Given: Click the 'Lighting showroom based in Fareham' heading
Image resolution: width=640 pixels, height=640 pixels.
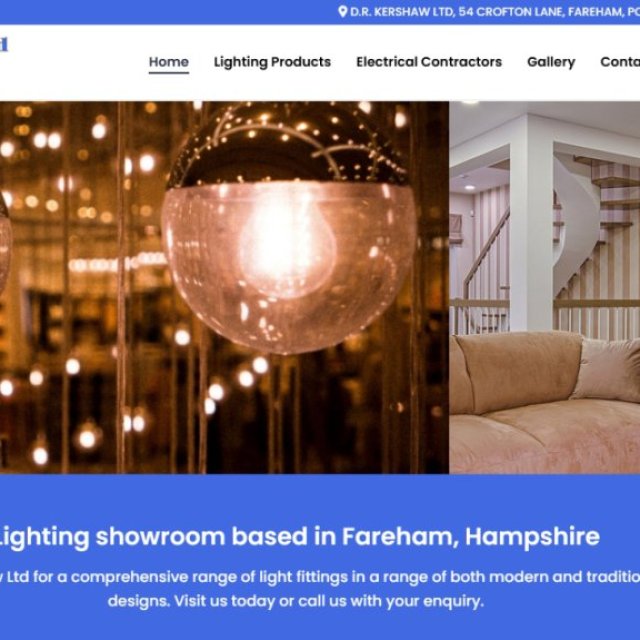Looking at the screenshot, I should coord(299,537).
